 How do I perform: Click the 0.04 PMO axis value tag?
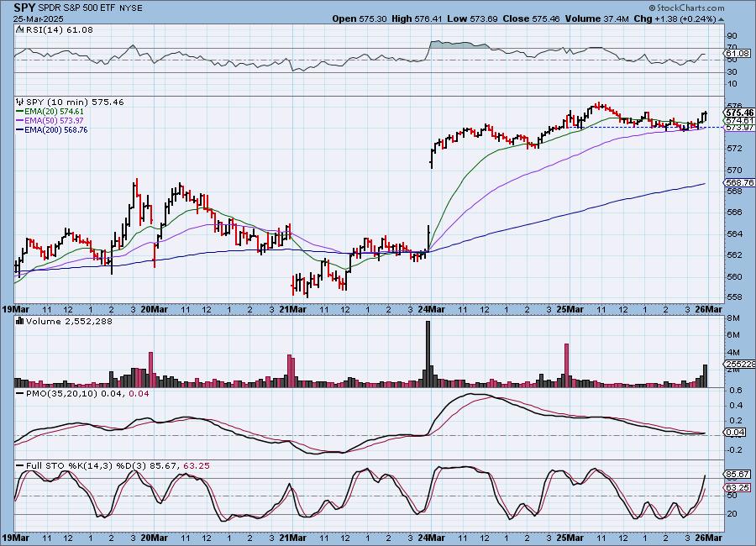(x=735, y=432)
